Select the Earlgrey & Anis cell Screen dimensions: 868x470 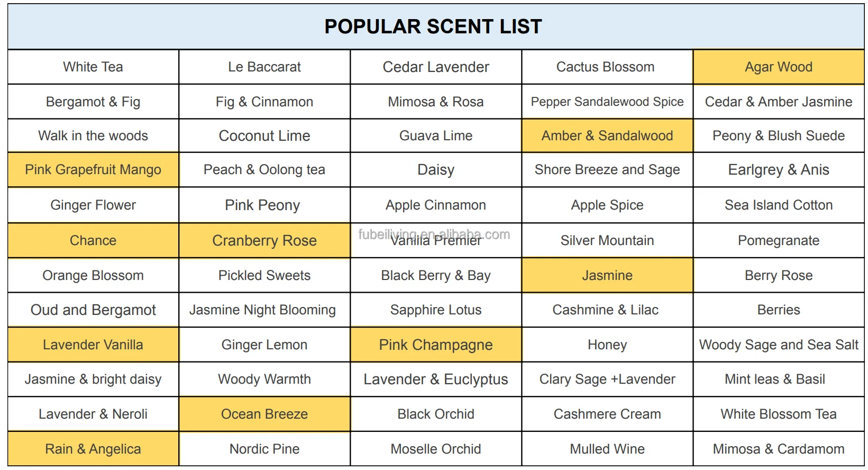pos(778,169)
